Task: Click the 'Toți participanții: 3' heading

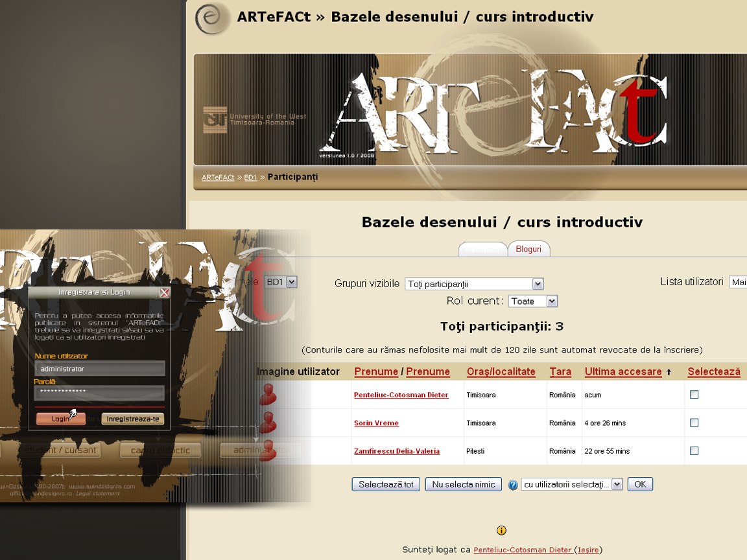Action: (x=502, y=326)
